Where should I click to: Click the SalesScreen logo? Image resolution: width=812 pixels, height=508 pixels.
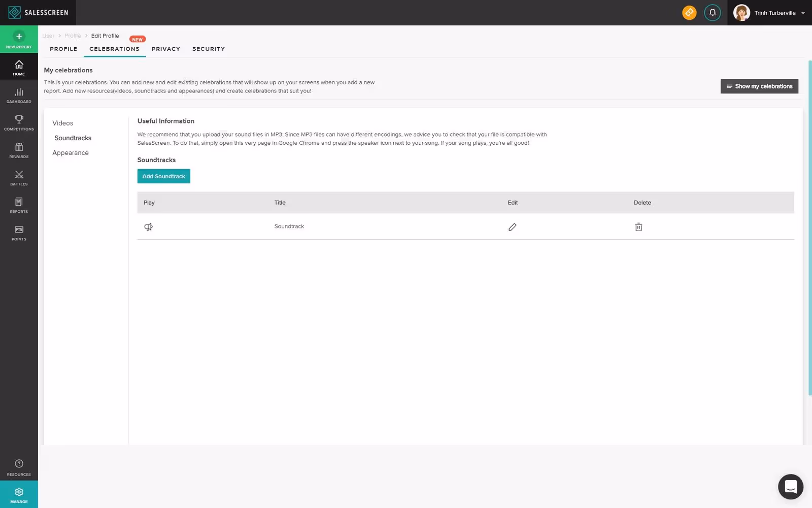click(x=38, y=12)
